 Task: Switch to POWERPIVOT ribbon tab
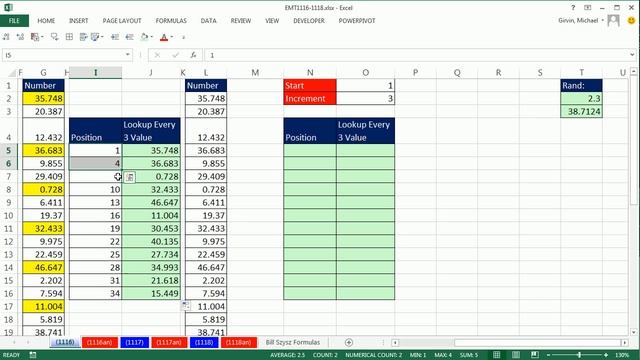(x=357, y=21)
